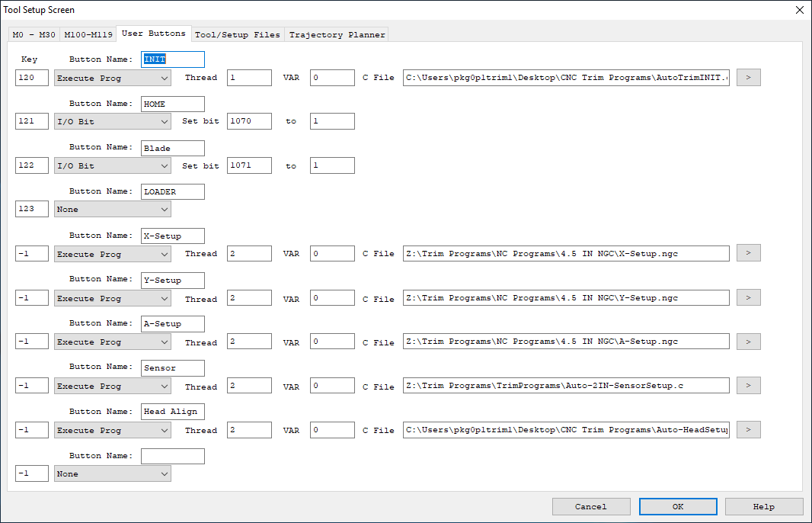
Task: Select the Tool/Setup Files tab
Action: [x=238, y=35]
